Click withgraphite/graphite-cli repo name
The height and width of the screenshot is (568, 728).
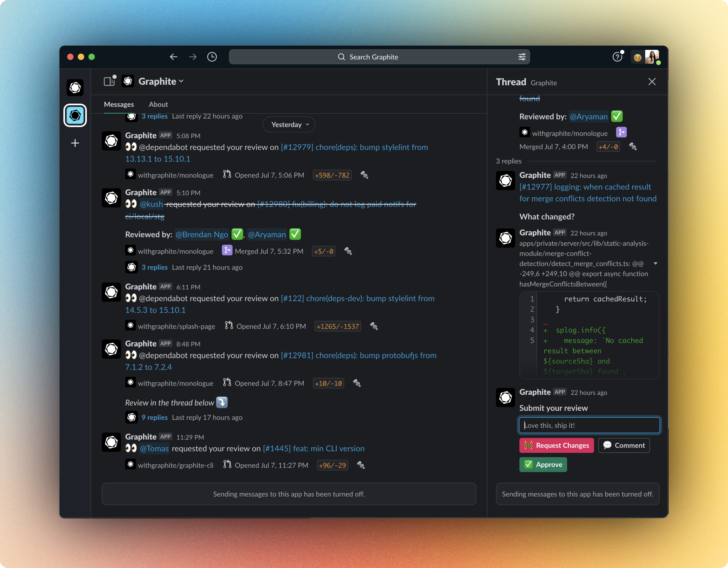(x=176, y=465)
